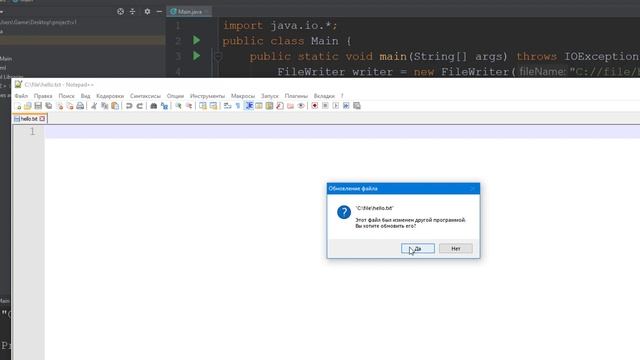
Task: Open Find with the binoculars icon
Action: tap(153, 106)
